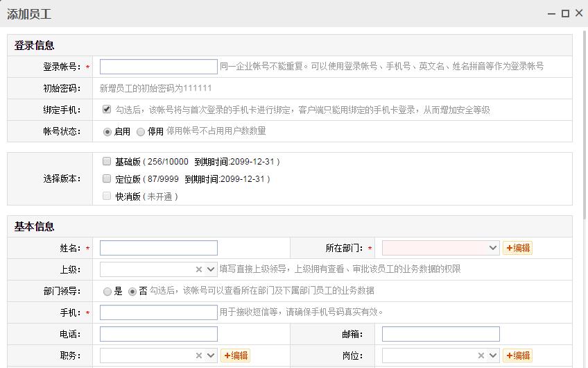Maximize the 添加员工 dialog window
Screen dimensions: 588x368
click(565, 14)
